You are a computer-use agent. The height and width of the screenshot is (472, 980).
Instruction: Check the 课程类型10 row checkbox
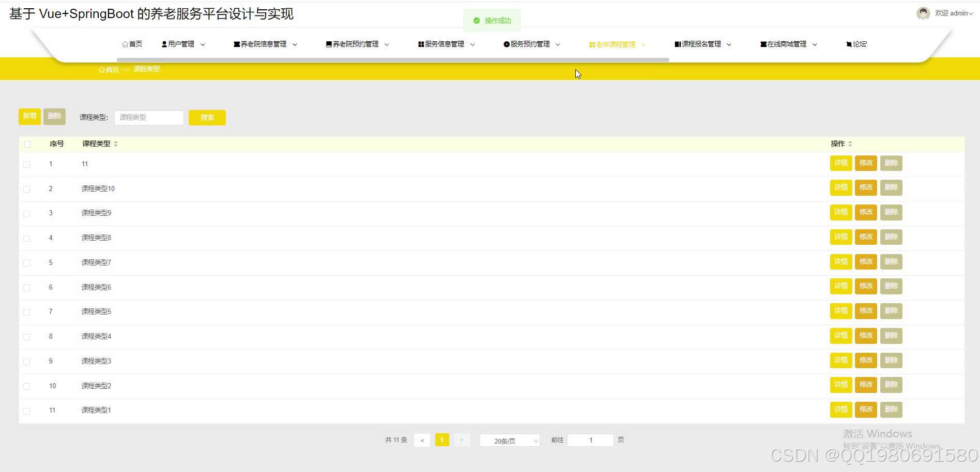pyautogui.click(x=27, y=190)
